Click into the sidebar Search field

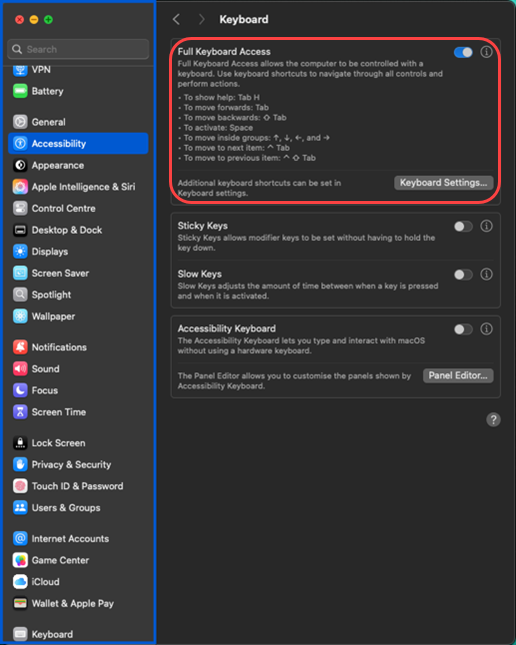tap(78, 49)
